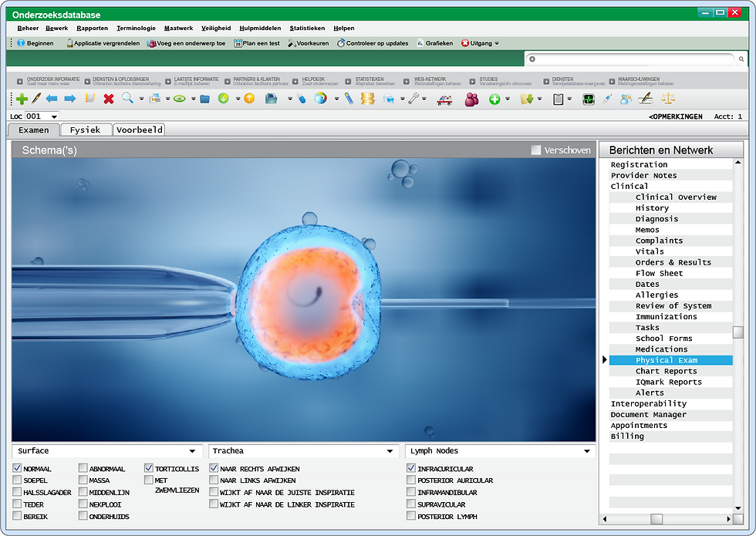Screen dimensions: 756x536
Task: Open the Uitgang dropdown arrow
Action: [497, 43]
